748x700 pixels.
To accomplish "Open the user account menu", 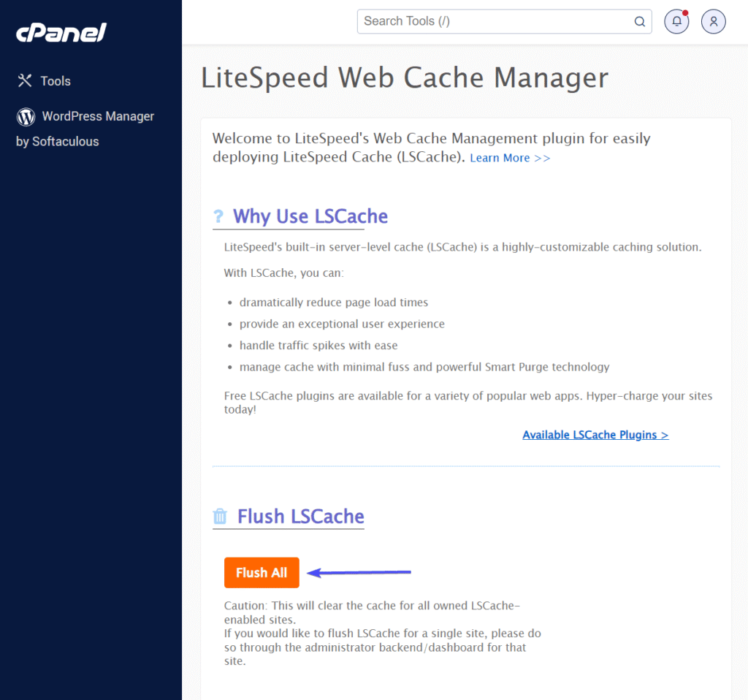I will (713, 22).
